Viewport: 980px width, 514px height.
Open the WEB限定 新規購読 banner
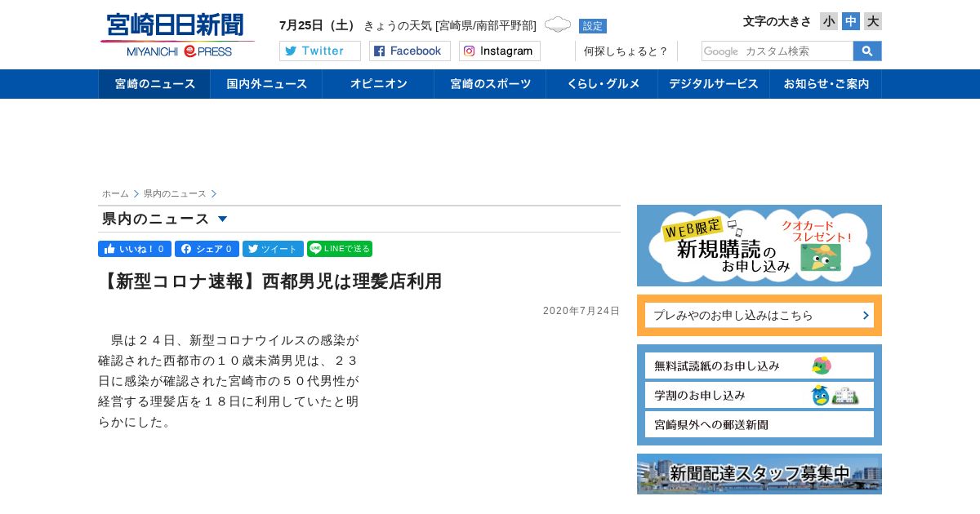[759, 246]
